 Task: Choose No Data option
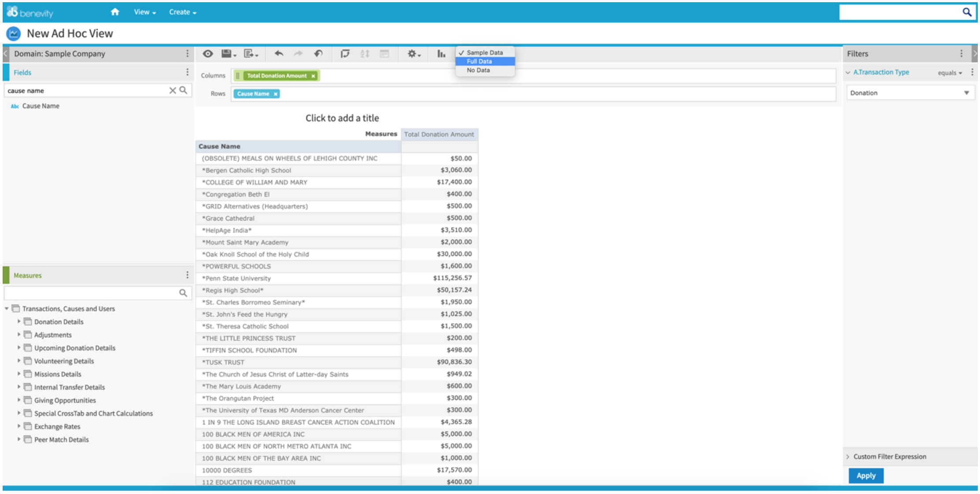[x=485, y=70]
